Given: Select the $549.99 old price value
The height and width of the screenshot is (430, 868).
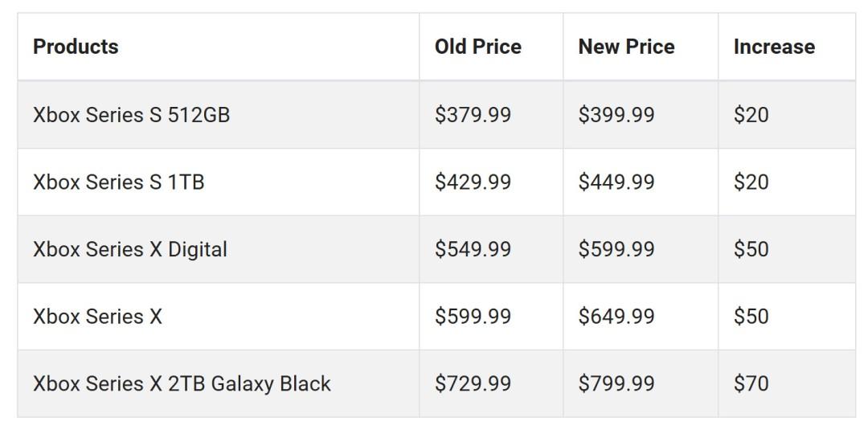Looking at the screenshot, I should 473,250.
